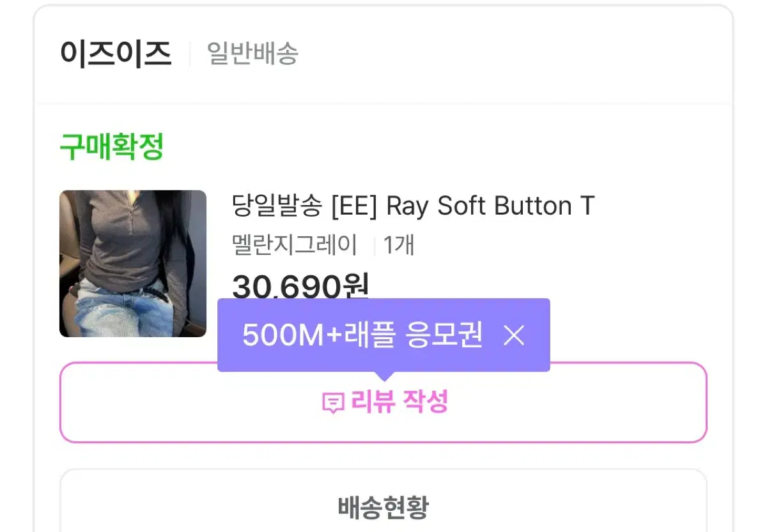Click the divider bar beside 이즈이즈
Image resolution: width=767 pixels, height=532 pixels.
tap(189, 54)
